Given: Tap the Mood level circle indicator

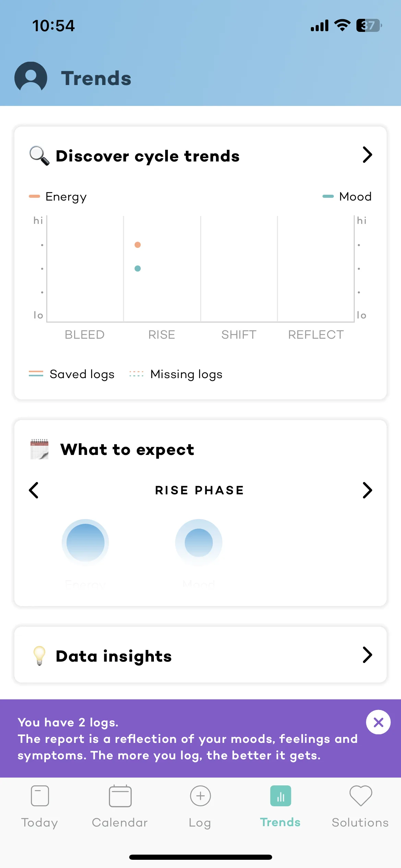Looking at the screenshot, I should 199,542.
